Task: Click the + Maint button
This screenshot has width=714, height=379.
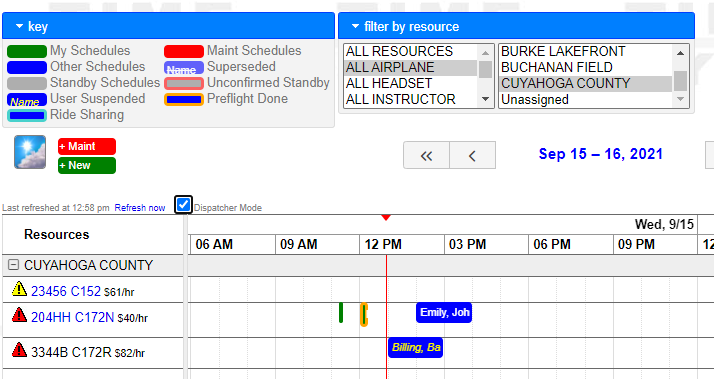Action: [87, 146]
